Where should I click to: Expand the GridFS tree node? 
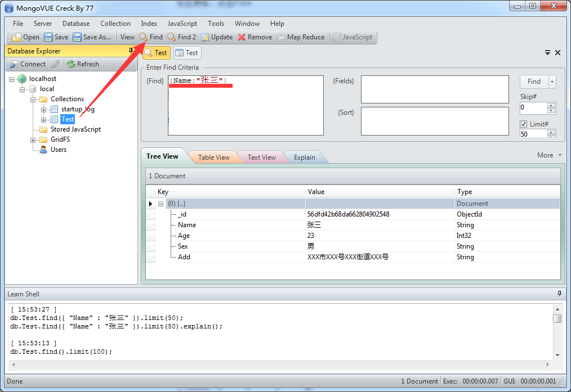(x=32, y=139)
